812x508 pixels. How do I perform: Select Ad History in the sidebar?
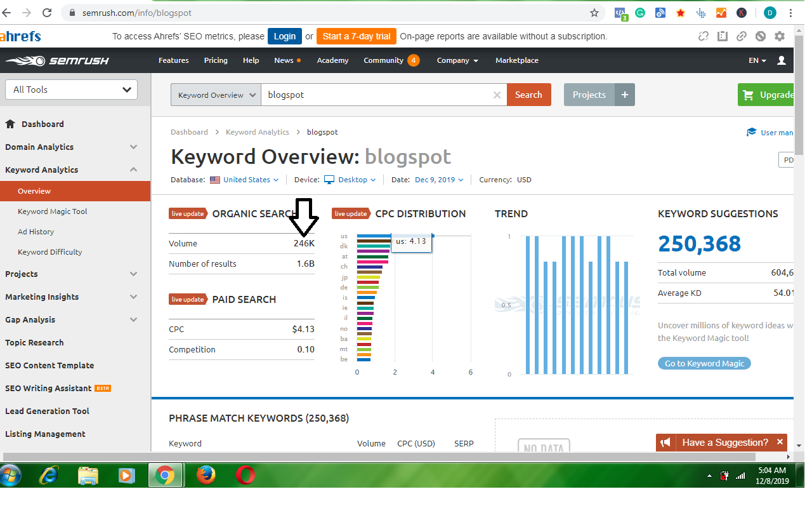(x=36, y=232)
